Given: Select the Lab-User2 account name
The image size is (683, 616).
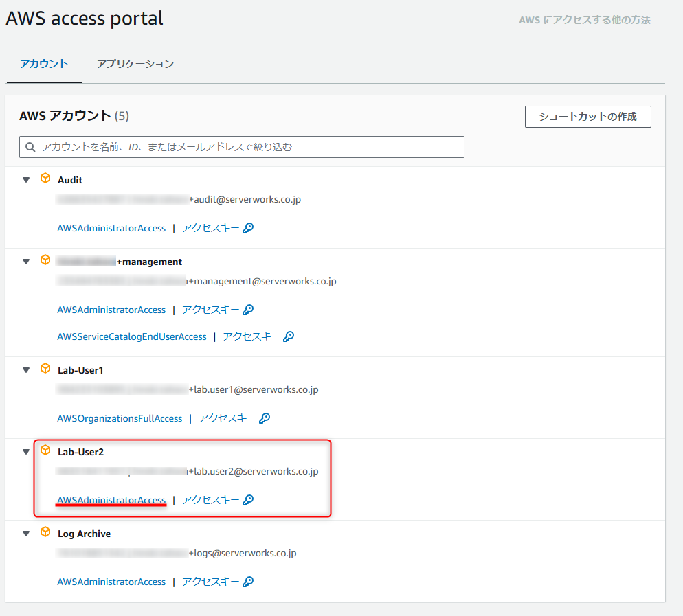Looking at the screenshot, I should [x=80, y=452].
